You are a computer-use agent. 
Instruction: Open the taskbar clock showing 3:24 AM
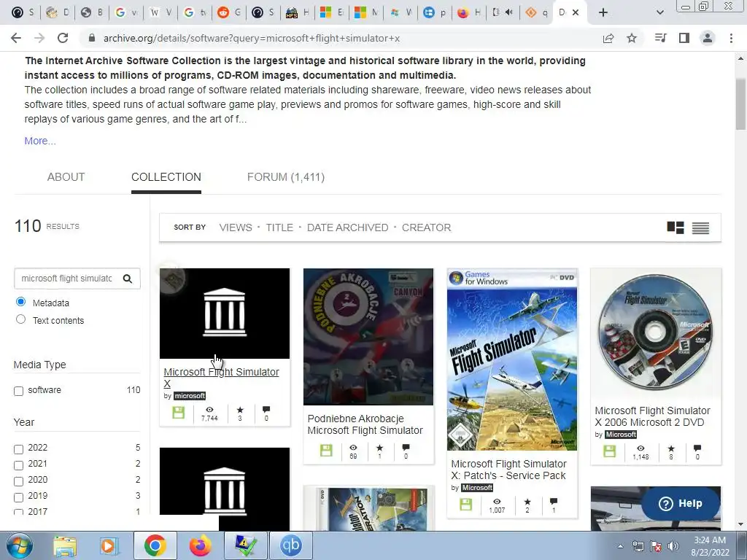[x=710, y=546]
